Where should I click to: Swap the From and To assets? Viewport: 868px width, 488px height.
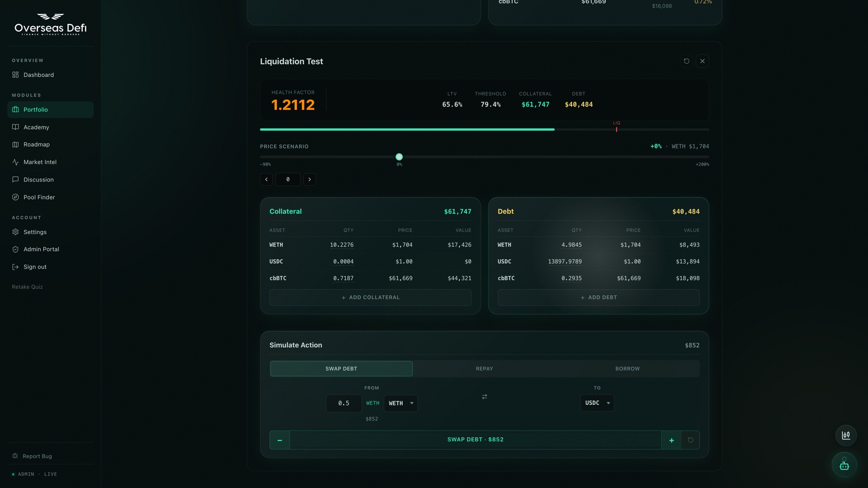pos(484,397)
